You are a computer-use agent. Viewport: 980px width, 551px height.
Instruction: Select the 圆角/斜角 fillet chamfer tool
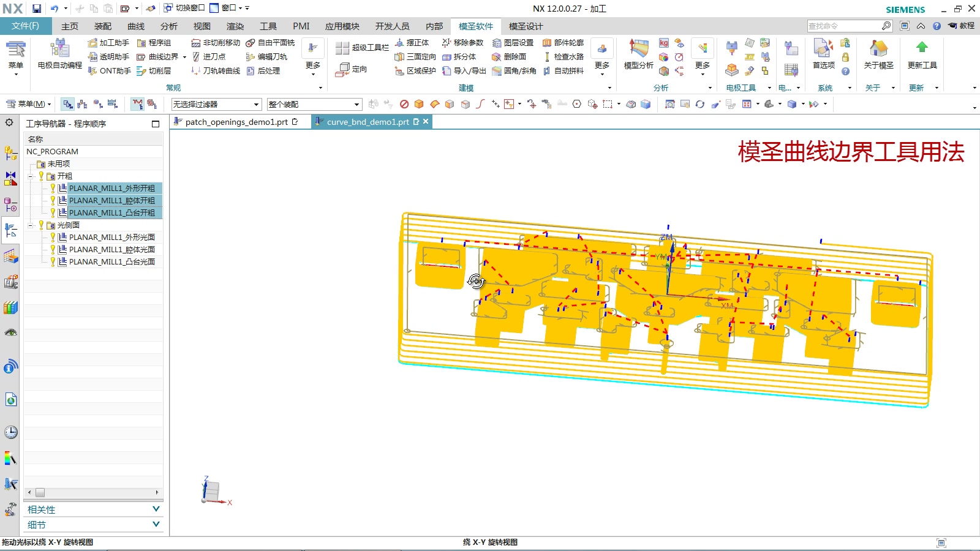tap(514, 71)
